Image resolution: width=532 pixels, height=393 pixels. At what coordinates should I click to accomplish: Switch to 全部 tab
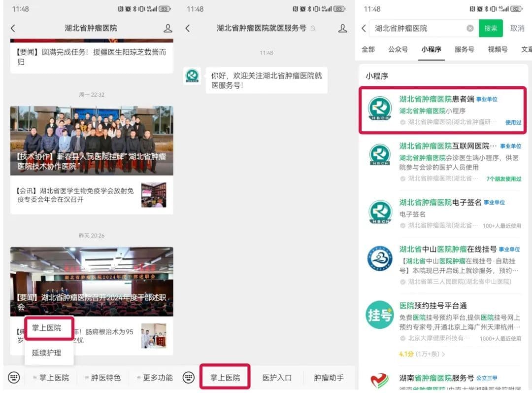click(x=368, y=49)
